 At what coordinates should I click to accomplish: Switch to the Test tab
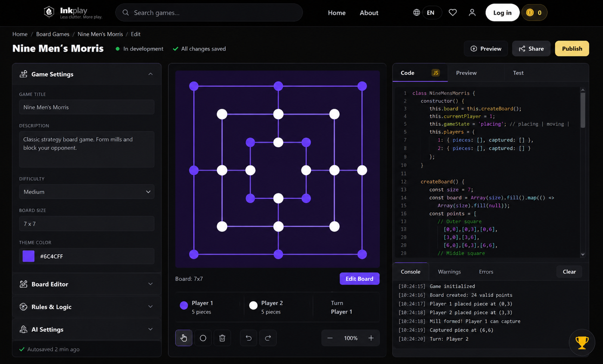click(x=518, y=73)
